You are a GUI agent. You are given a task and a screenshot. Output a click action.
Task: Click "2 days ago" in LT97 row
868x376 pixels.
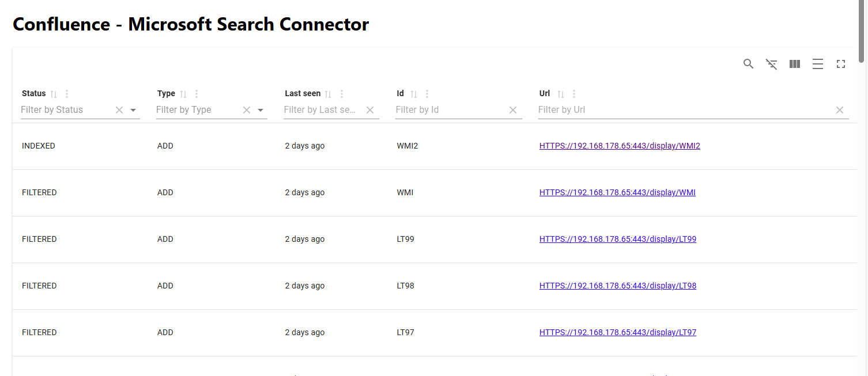tap(305, 333)
